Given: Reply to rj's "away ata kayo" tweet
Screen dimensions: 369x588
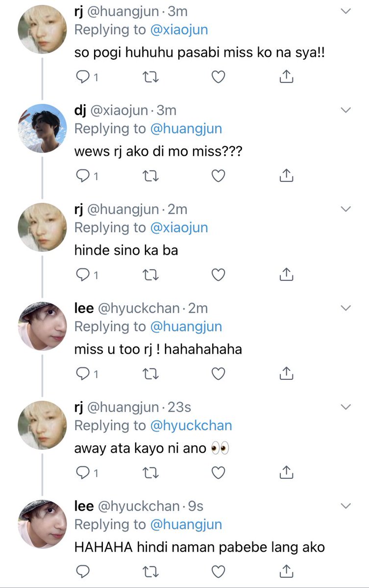Looking at the screenshot, I should tap(84, 472).
